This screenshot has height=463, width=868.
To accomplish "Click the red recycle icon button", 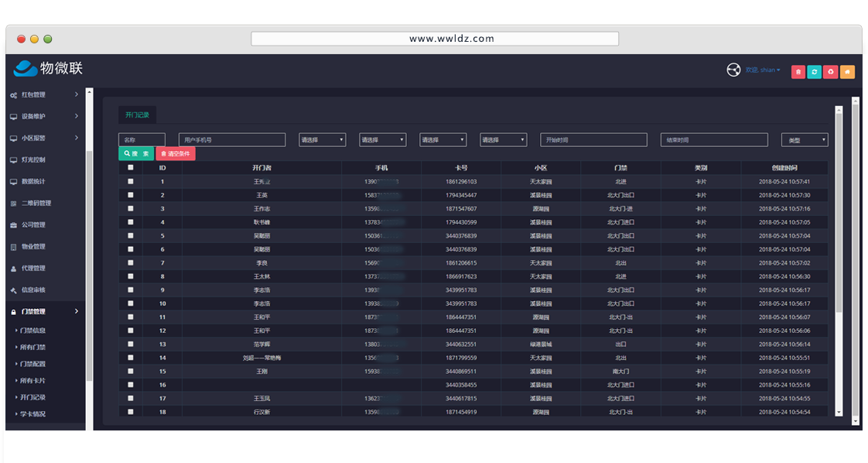I will 830,72.
